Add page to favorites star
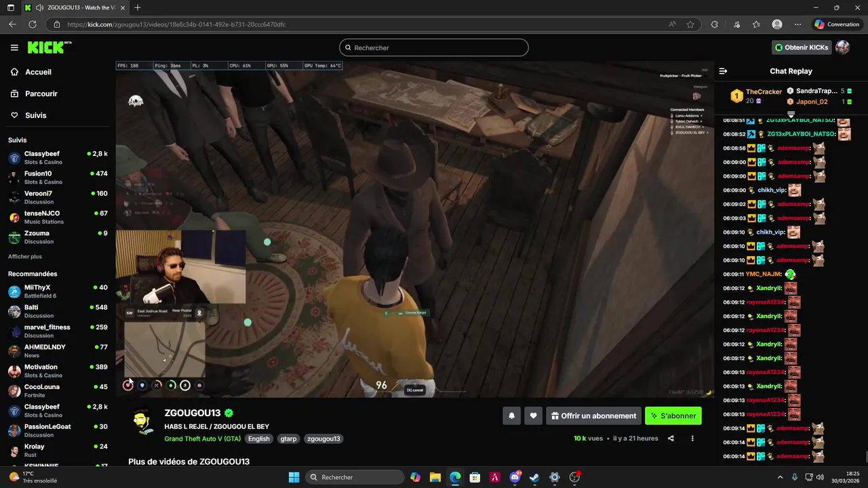The image size is (868, 488). click(690, 24)
